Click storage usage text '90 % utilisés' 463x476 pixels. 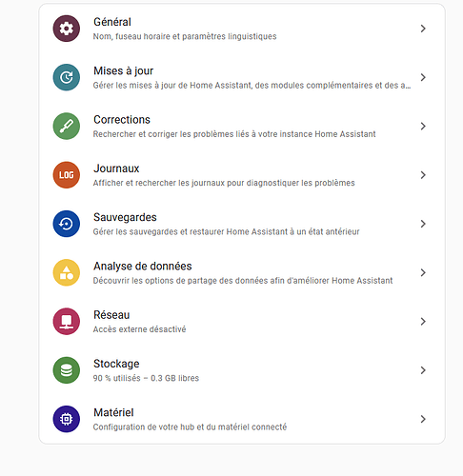click(116, 378)
